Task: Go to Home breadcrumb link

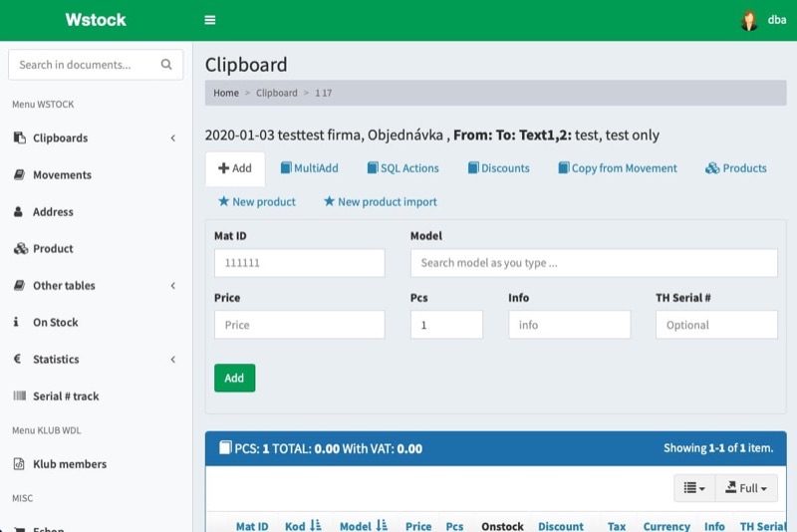Action: click(226, 93)
